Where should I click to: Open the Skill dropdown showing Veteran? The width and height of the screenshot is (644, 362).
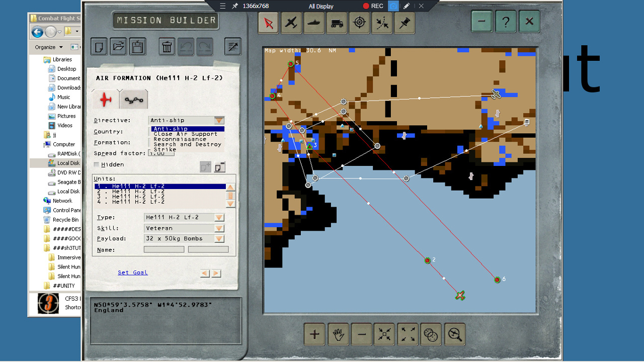(219, 228)
